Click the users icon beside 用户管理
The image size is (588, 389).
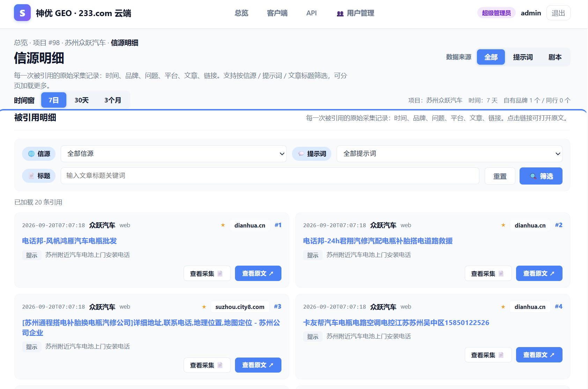pos(340,14)
